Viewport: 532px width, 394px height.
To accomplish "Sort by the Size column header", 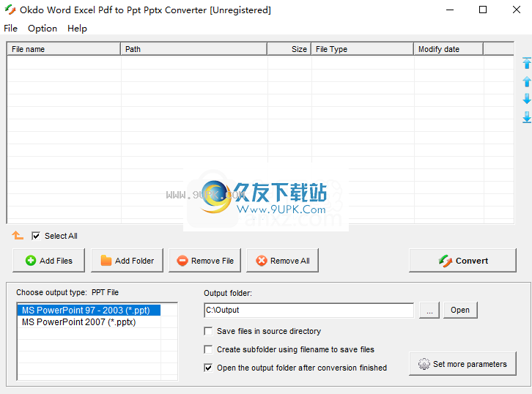I will click(289, 49).
